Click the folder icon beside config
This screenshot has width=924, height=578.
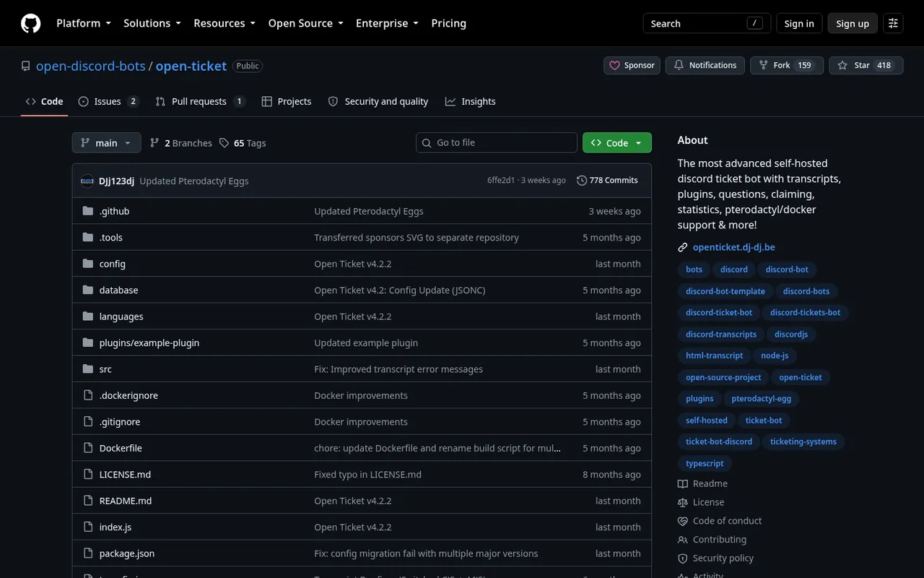click(88, 264)
